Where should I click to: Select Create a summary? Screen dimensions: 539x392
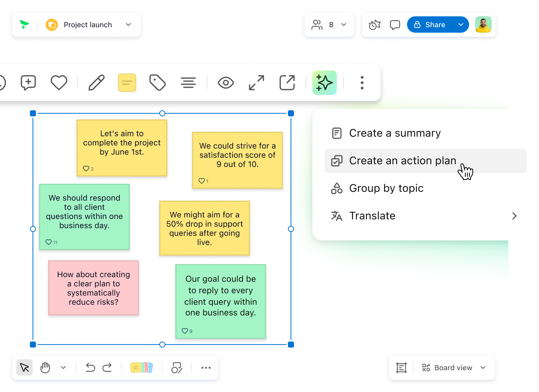[x=426, y=133]
